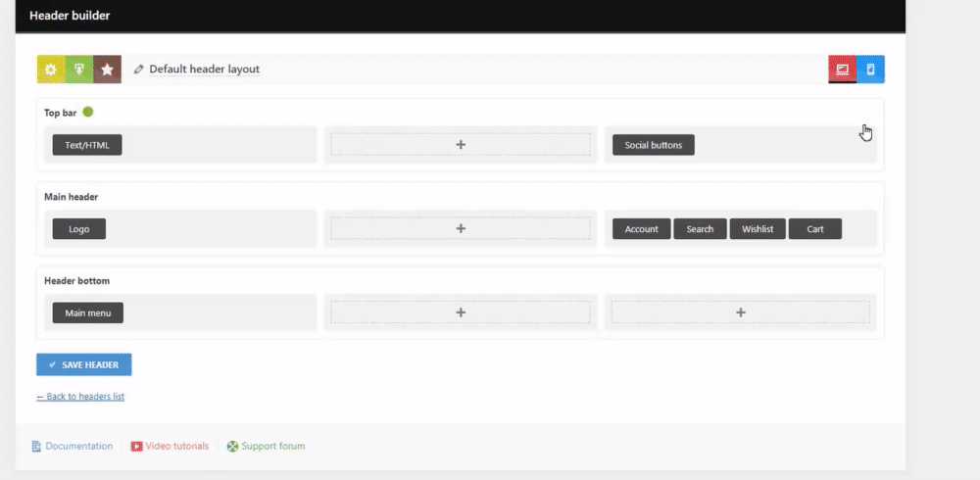Viewport: 980px width, 480px height.
Task: Click the green import header icon
Action: (79, 70)
